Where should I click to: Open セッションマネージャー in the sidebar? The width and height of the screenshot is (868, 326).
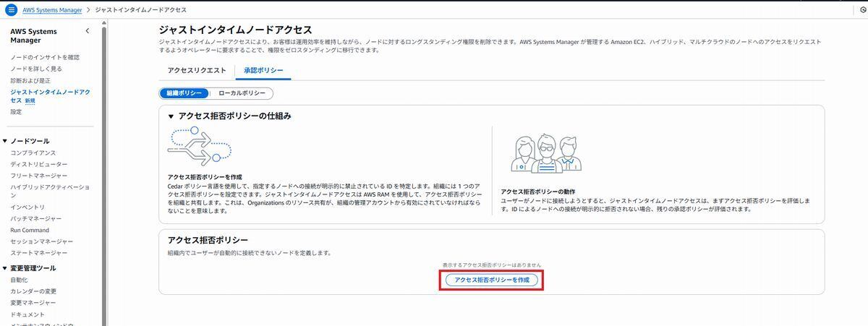pos(42,241)
